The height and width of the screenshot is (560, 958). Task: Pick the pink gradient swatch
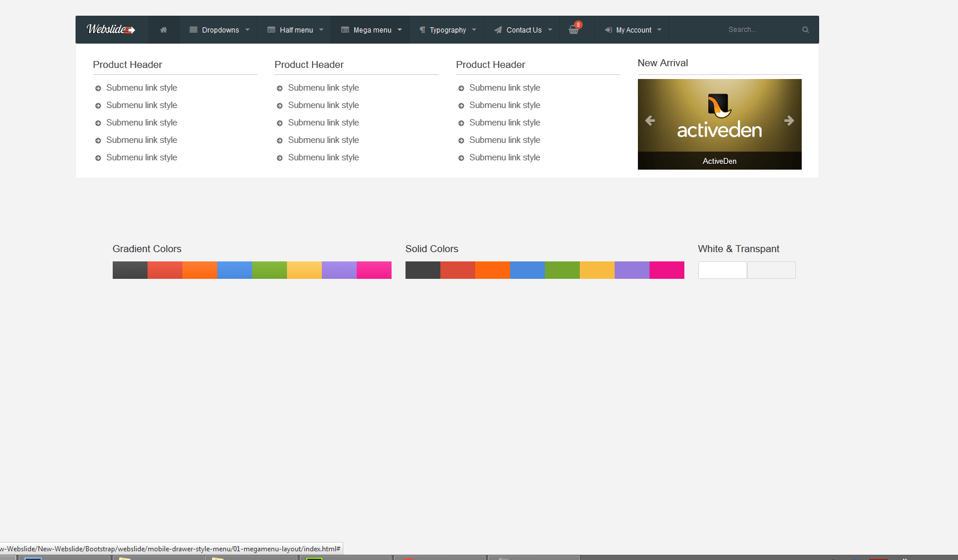374,270
